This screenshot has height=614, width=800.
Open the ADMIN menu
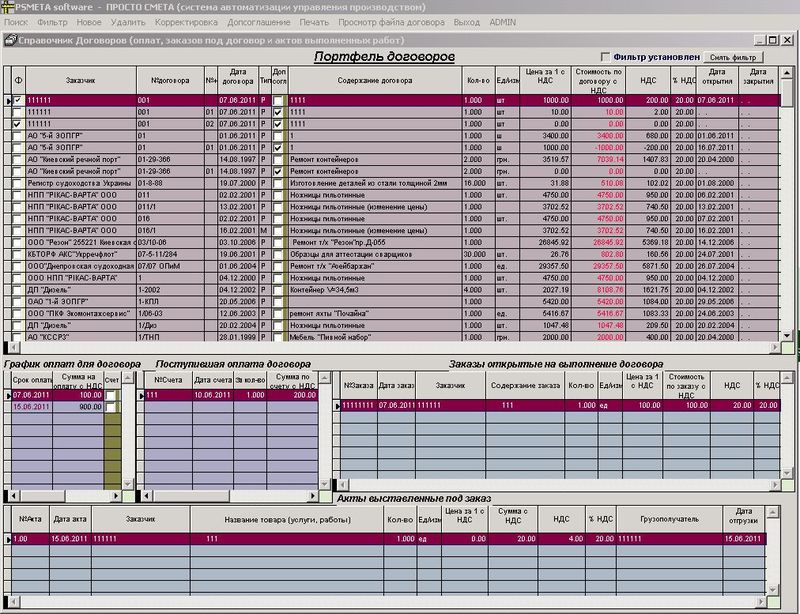[503, 22]
